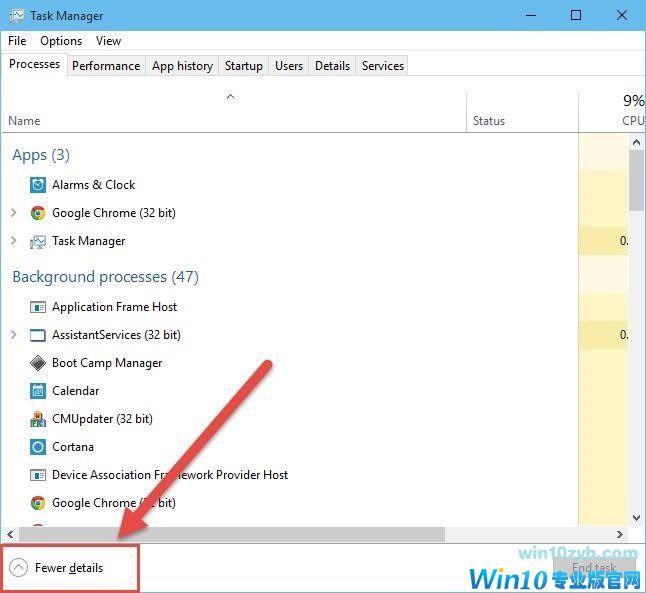Click the Cortana circle icon

[x=38, y=447]
